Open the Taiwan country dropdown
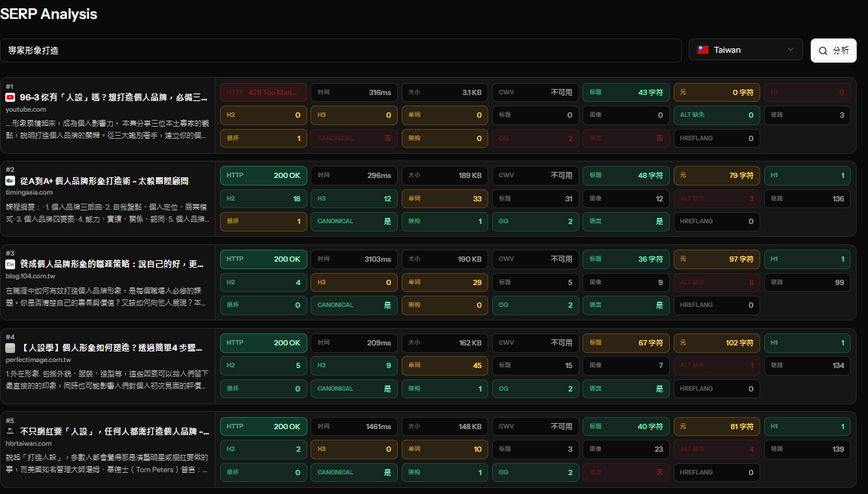 [746, 50]
